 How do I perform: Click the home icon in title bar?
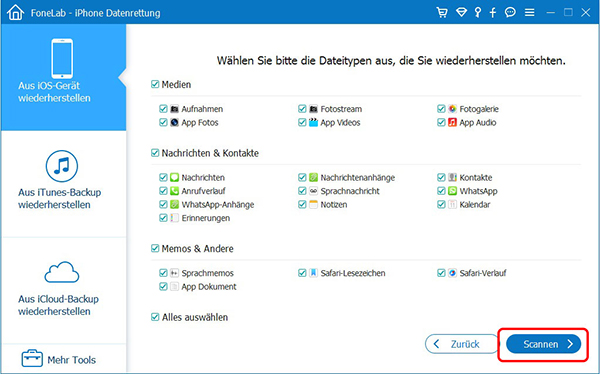point(15,13)
